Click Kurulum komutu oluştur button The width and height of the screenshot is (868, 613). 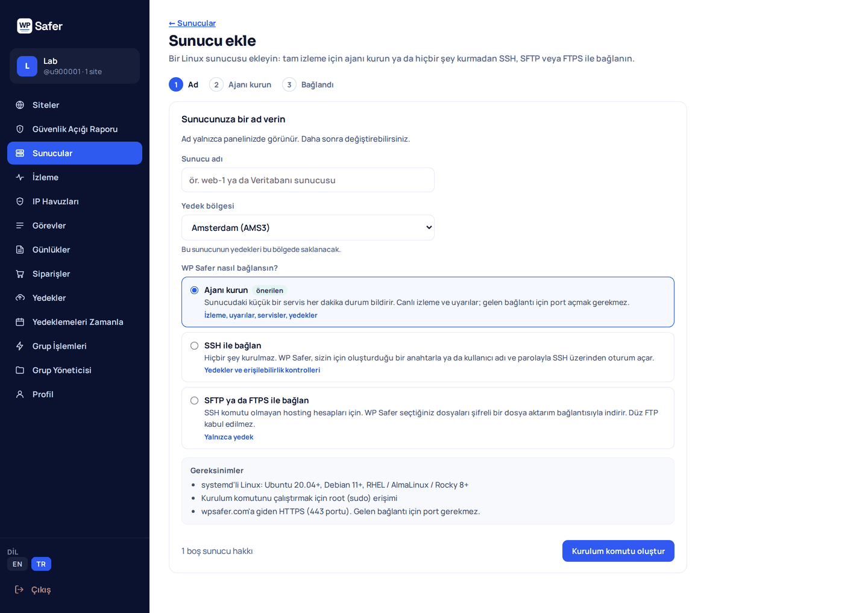click(x=618, y=551)
